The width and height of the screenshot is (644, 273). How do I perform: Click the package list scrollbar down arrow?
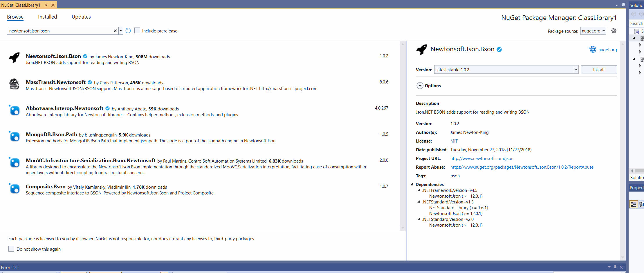click(x=403, y=228)
